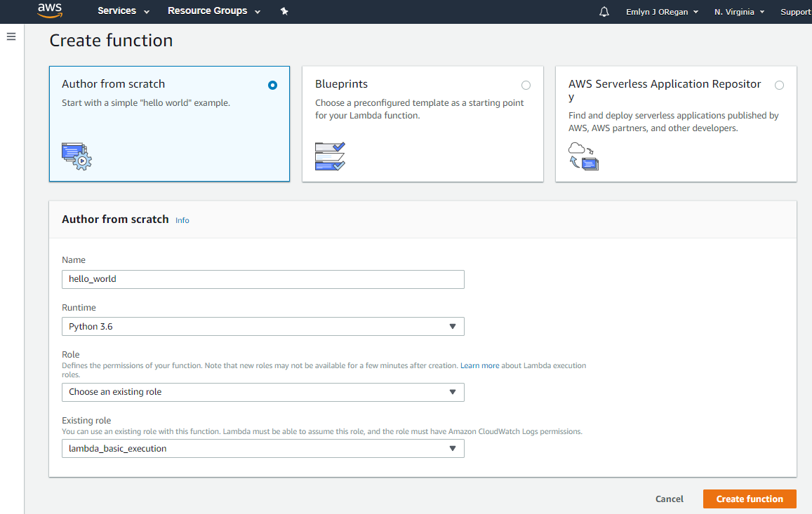Open the Emlyn J ORegan account menu
Viewport: 812px width, 514px height.
662,12
